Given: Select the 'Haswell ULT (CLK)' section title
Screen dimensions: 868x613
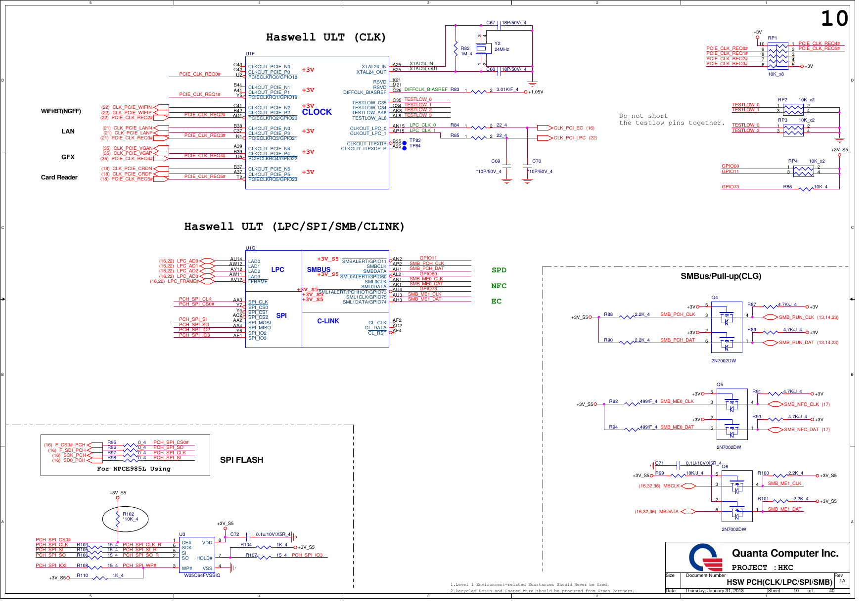Looking at the screenshot, I should (x=326, y=37).
